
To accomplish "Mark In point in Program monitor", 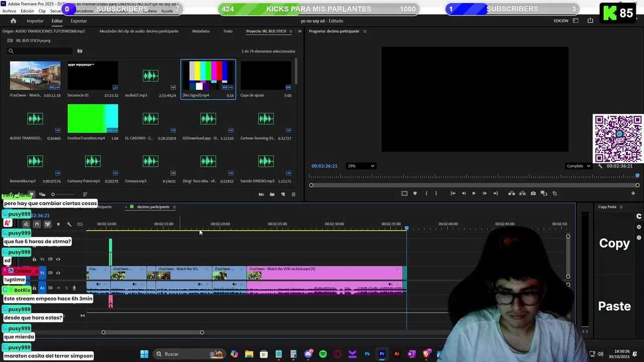I will click(x=426, y=193).
